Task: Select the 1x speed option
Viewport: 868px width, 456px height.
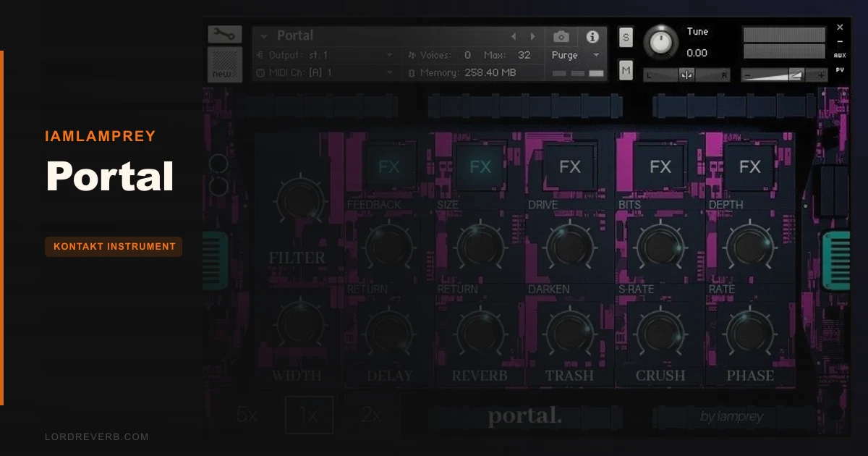Action: coord(309,415)
